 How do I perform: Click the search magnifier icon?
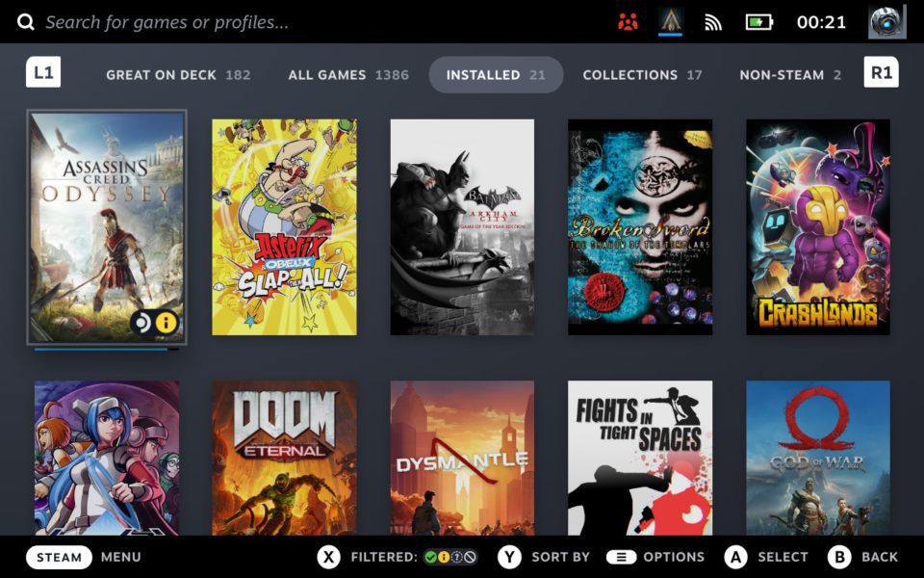[x=25, y=21]
